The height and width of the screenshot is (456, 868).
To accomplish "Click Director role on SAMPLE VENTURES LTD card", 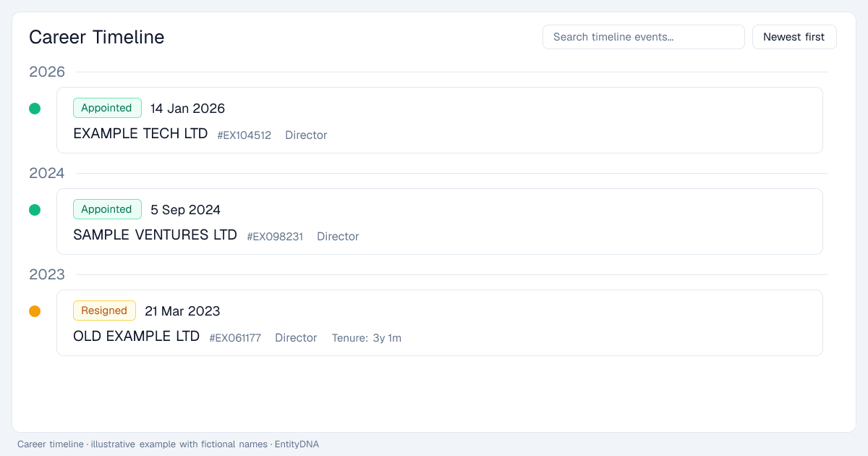I will coord(338,237).
